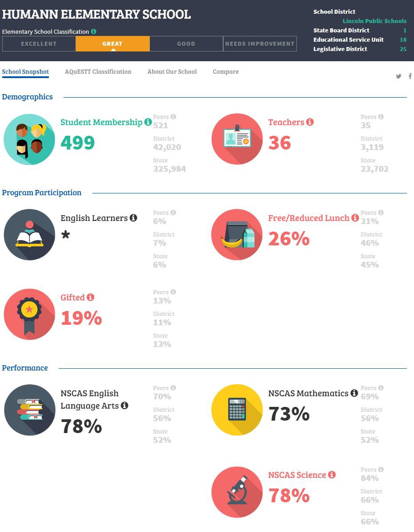The height and width of the screenshot is (532, 414).
Task: Click info icon next to Teachers
Action: (x=310, y=122)
